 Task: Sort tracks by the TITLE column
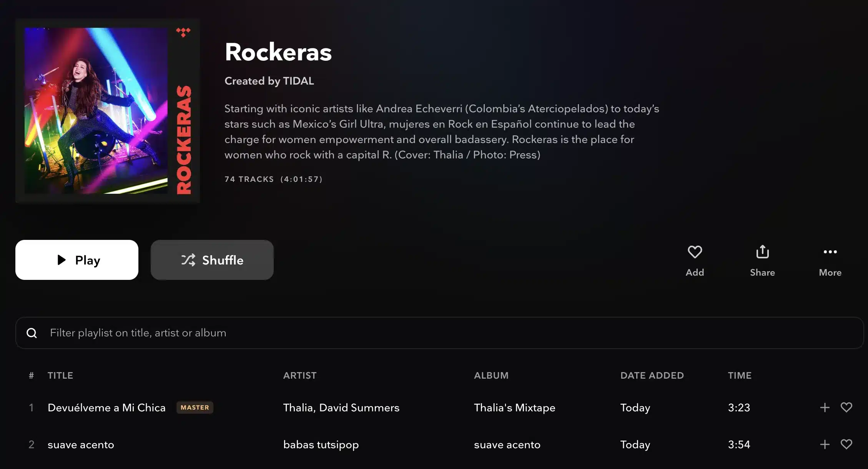(x=60, y=376)
